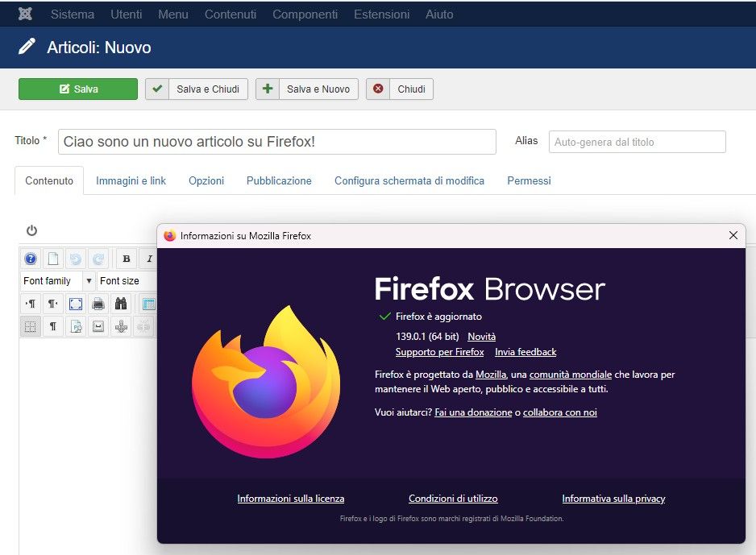This screenshot has width=756, height=555.
Task: Open Condizioni di utilizzo link
Action: click(453, 499)
